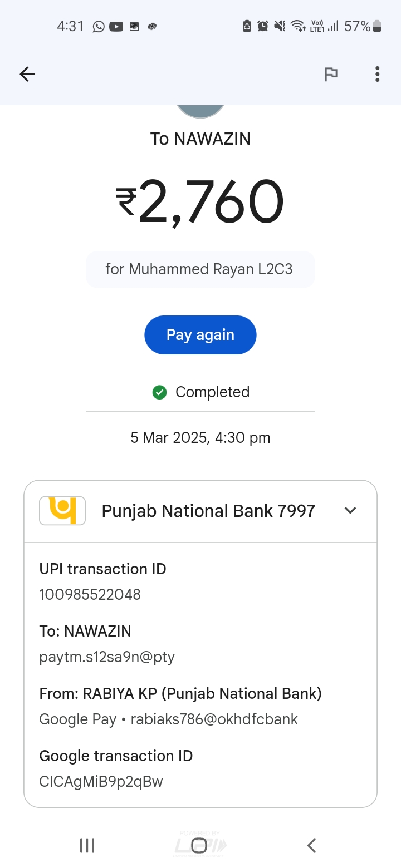Tap the back arrow icon
The image size is (401, 868).
(27, 74)
